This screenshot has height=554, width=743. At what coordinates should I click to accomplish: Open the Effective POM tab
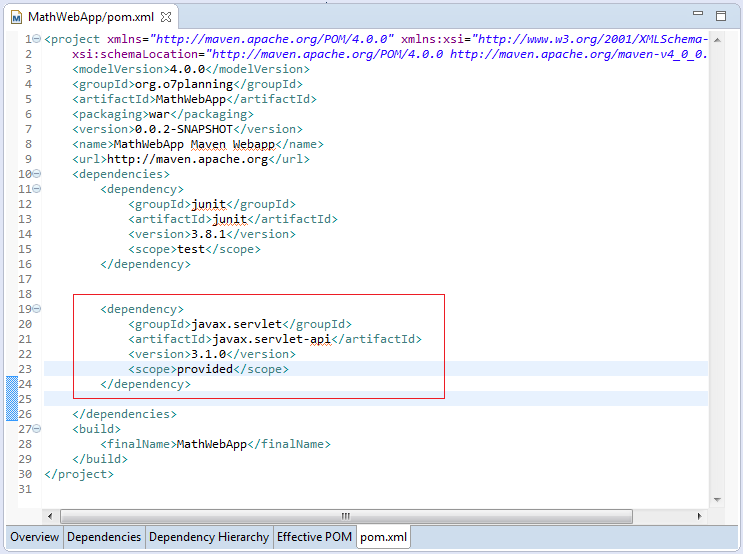coord(314,537)
